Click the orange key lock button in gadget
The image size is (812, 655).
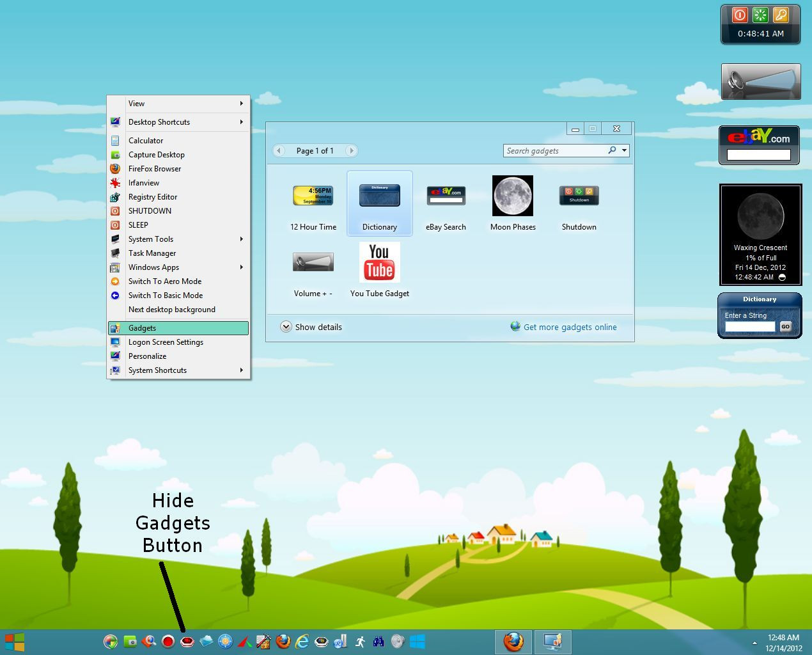pos(781,15)
